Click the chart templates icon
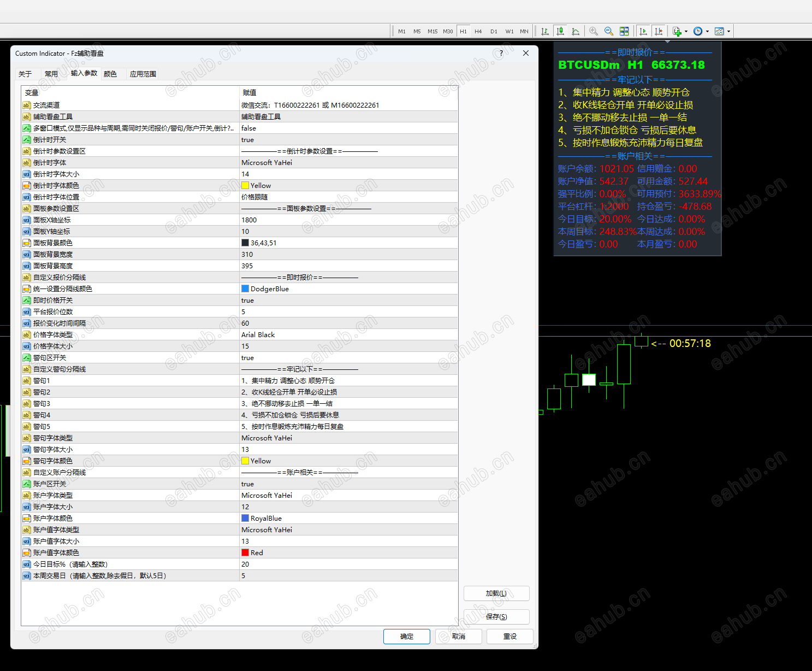This screenshot has height=671, width=812. coord(719,31)
